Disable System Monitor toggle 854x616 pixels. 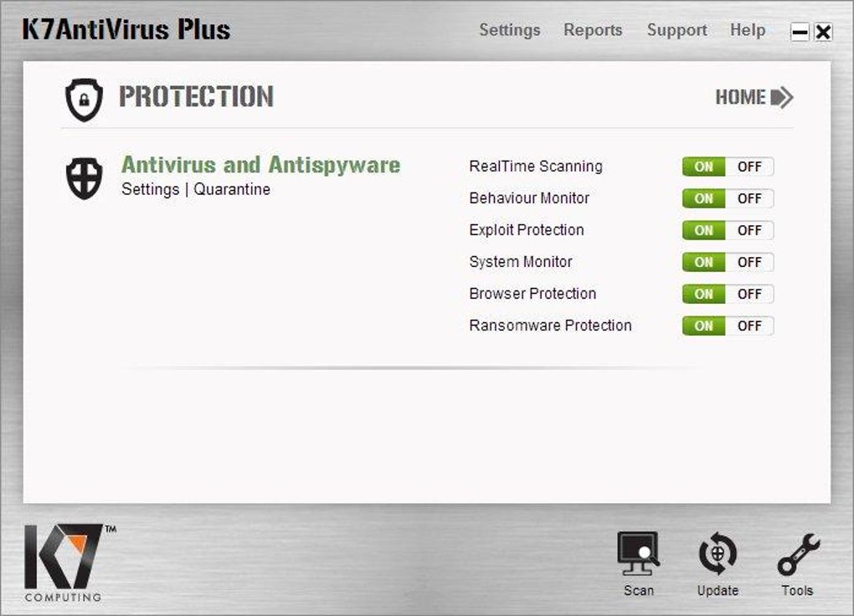(x=749, y=262)
